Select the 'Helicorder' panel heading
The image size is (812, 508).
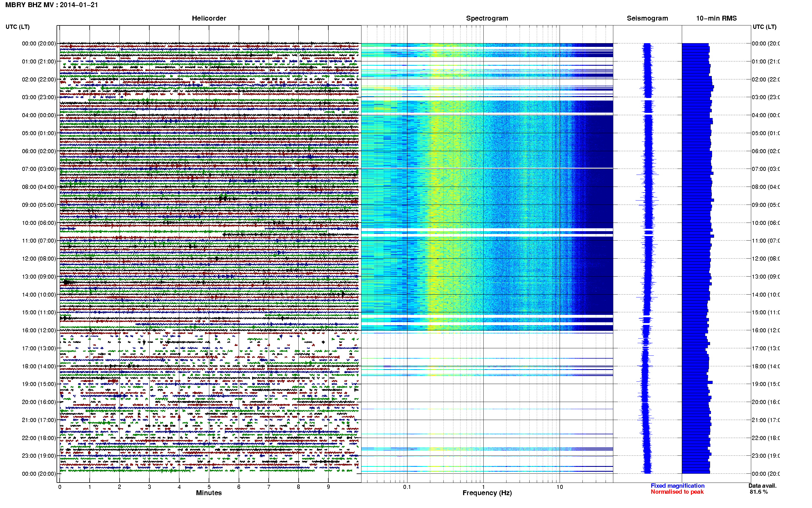(x=209, y=19)
